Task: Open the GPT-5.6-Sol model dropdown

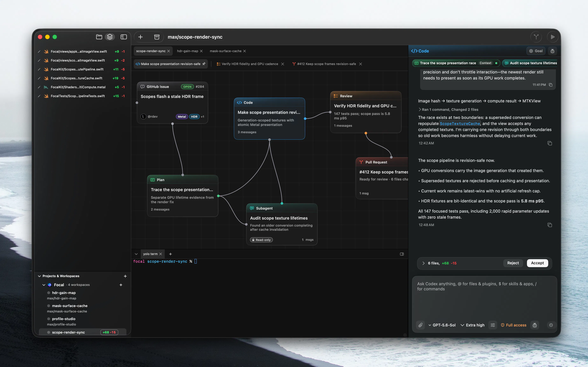Action: pos(442,325)
